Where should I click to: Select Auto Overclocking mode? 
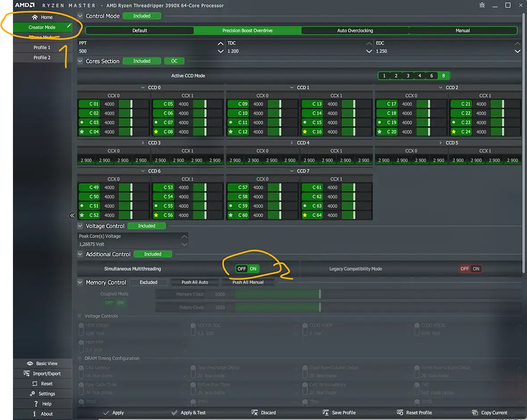tap(355, 31)
